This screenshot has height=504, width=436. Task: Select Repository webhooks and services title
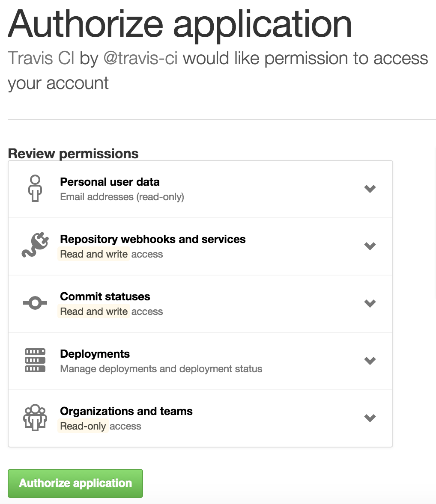pyautogui.click(x=153, y=239)
